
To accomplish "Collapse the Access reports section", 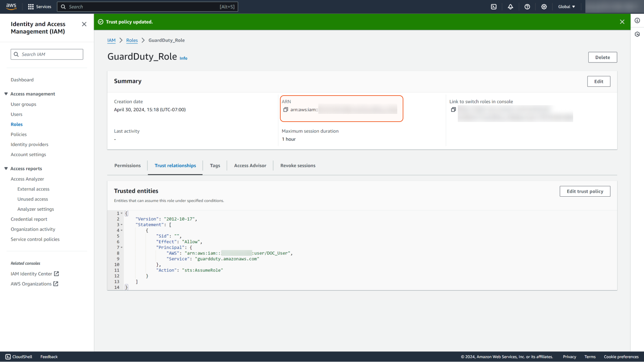I will pyautogui.click(x=6, y=169).
